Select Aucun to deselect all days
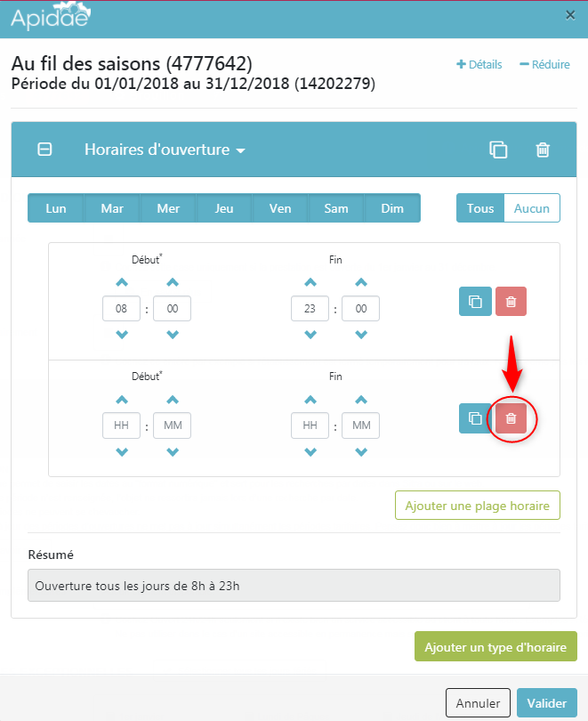Screen dimensions: 588x721 tap(531, 208)
